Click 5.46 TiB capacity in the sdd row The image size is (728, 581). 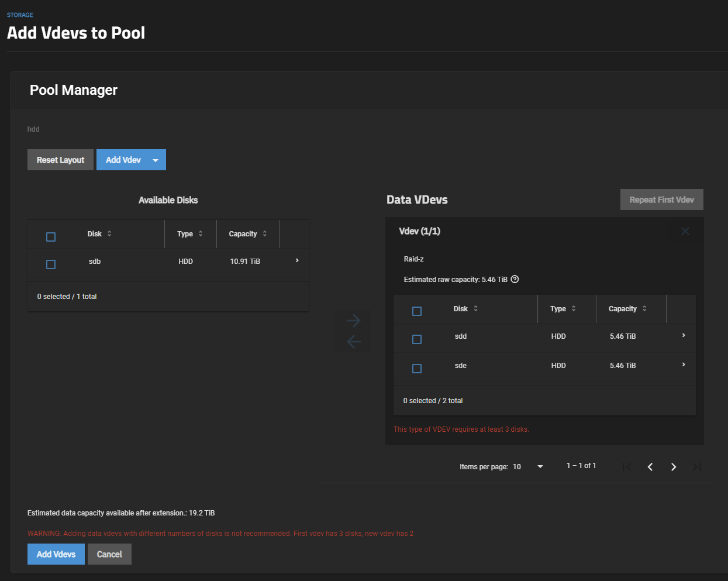(x=623, y=336)
